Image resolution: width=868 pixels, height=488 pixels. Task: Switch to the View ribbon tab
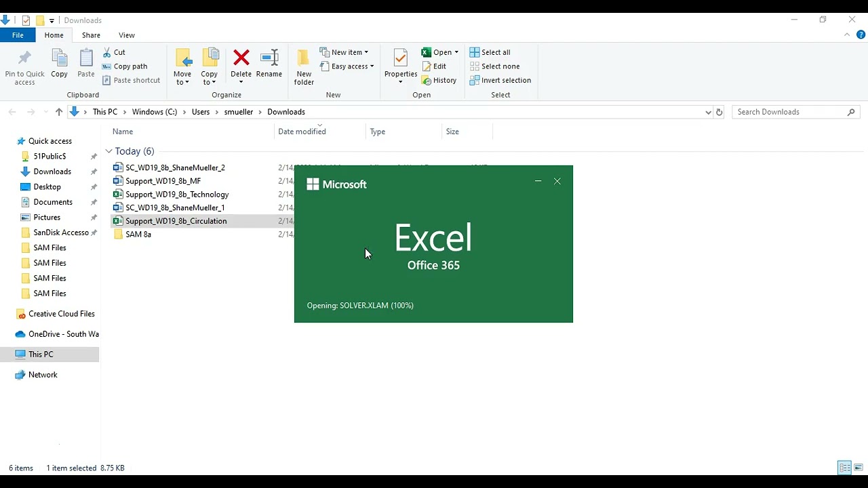pyautogui.click(x=127, y=35)
